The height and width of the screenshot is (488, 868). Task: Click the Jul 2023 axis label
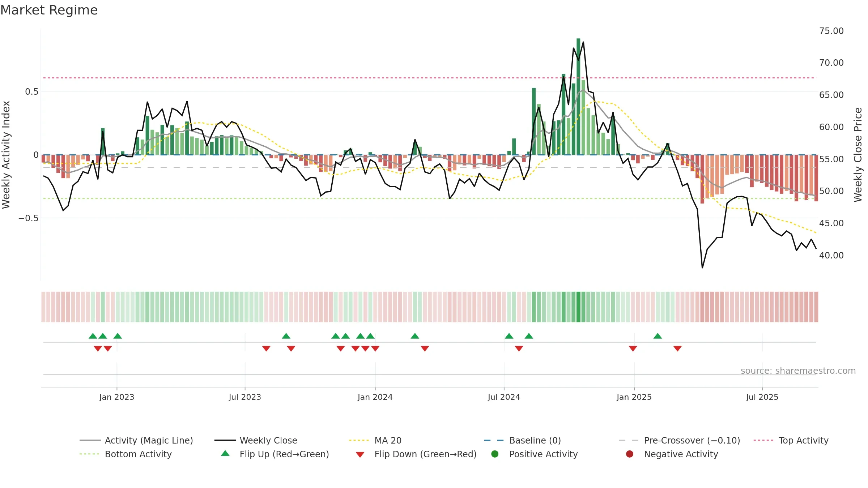tap(245, 397)
